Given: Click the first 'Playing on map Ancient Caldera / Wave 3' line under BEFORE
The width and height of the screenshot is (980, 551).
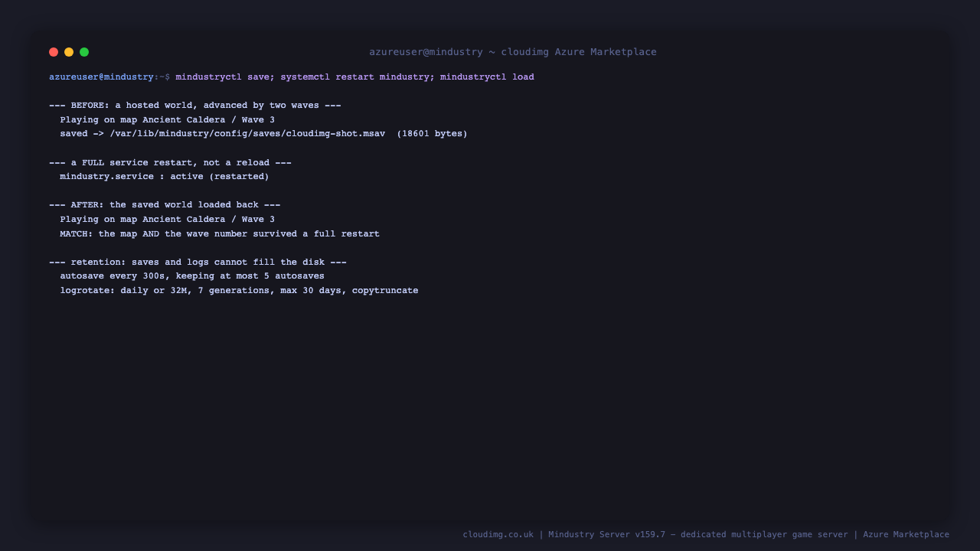Looking at the screenshot, I should click(x=168, y=120).
